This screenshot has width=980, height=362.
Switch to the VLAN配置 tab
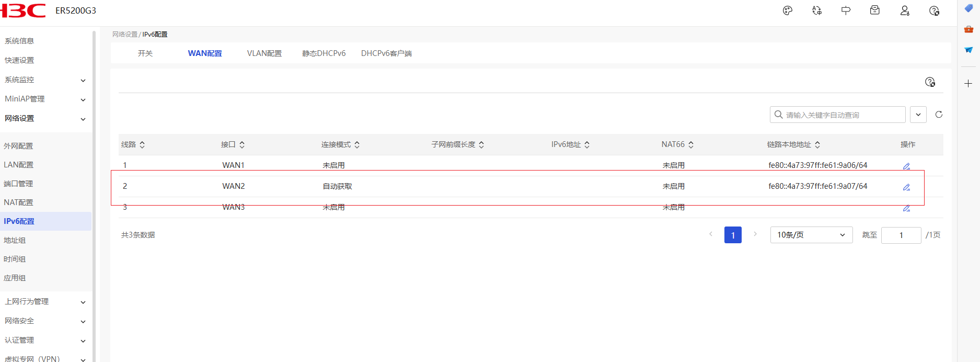click(x=264, y=53)
